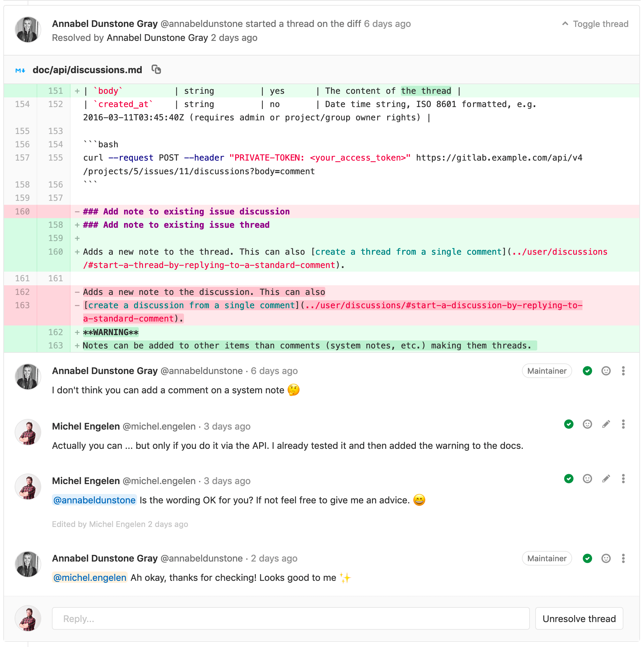
Task: Focus the Reply... input field
Action: pyautogui.click(x=291, y=619)
